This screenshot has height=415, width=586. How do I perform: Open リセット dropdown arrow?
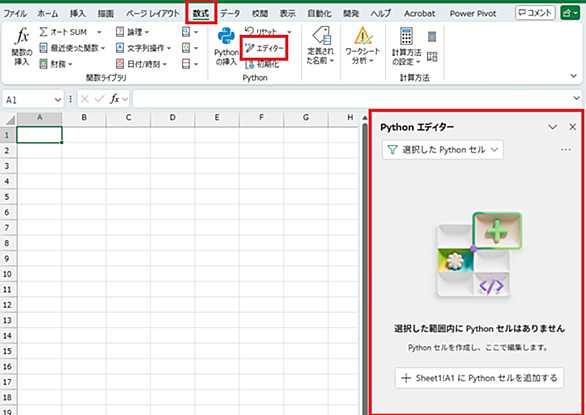[x=289, y=32]
